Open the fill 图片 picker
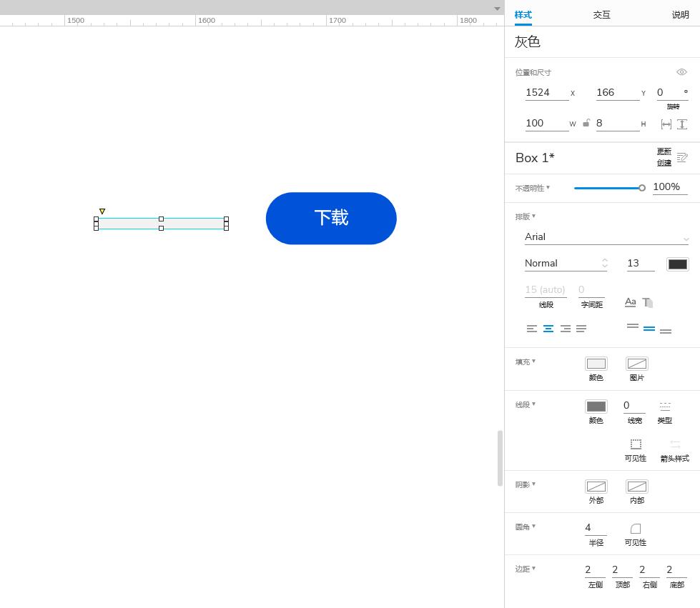 click(636, 364)
